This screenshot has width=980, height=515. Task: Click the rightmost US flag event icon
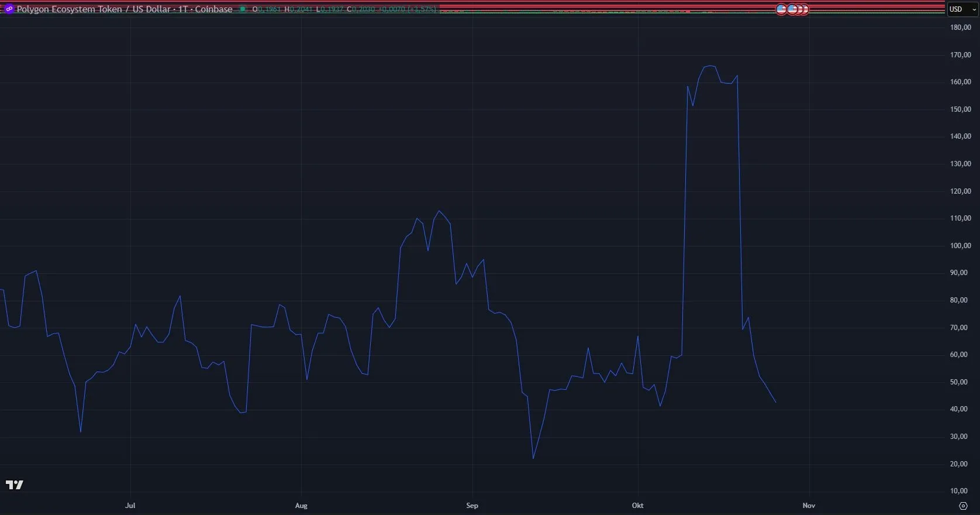tap(804, 9)
